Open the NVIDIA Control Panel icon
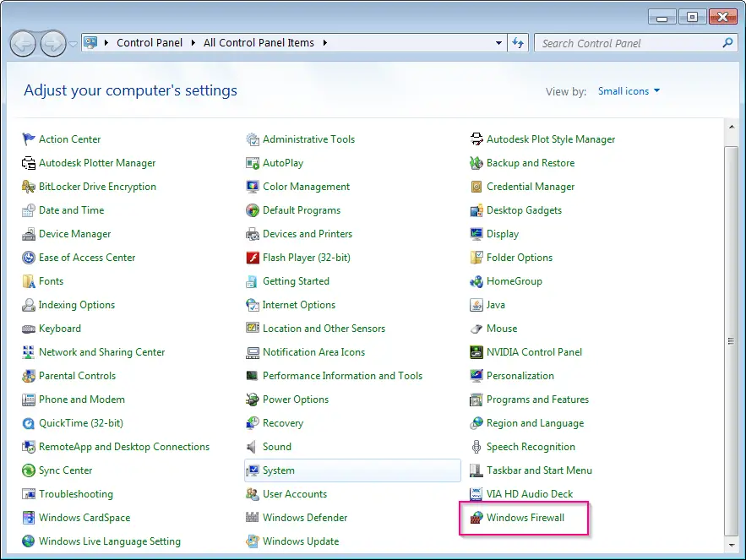 click(476, 352)
